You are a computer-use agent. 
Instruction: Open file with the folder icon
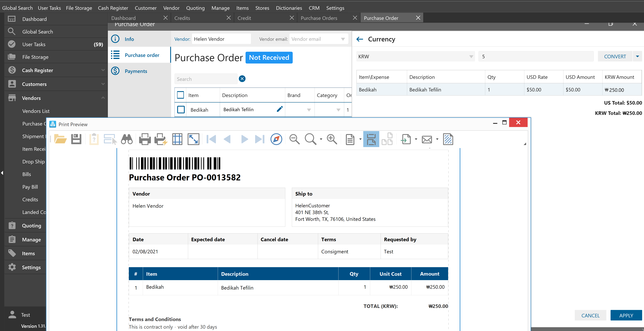(x=60, y=139)
